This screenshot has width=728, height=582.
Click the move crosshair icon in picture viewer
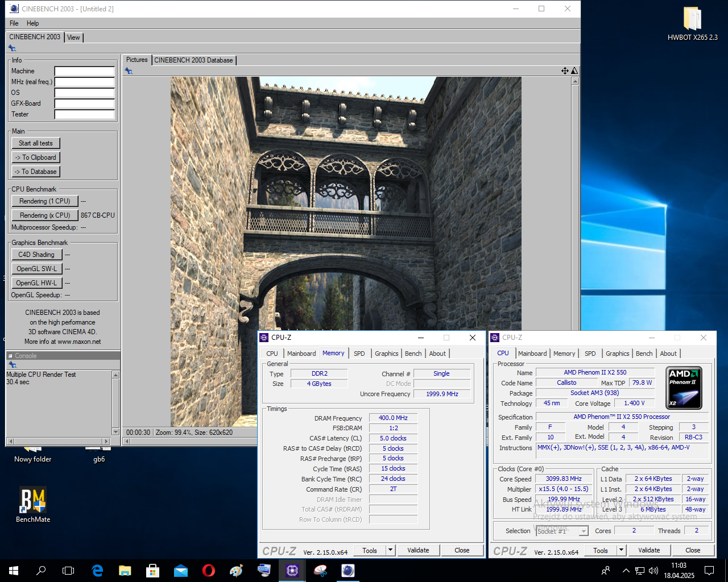tap(565, 71)
